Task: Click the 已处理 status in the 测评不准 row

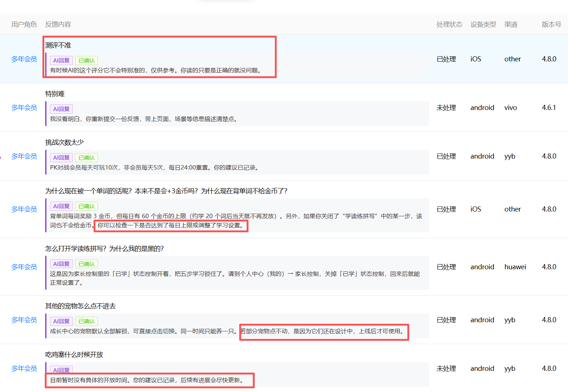Action: [446, 59]
